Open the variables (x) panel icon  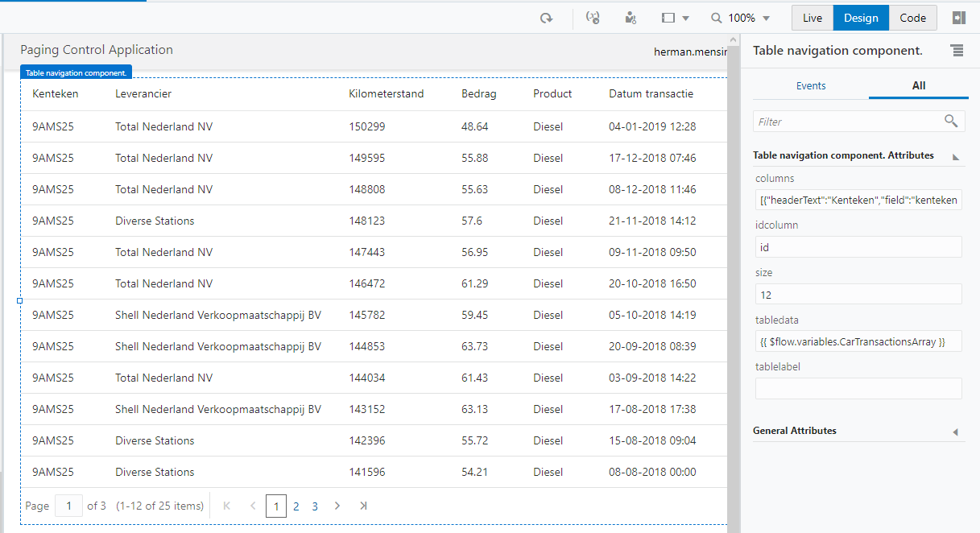tap(593, 18)
